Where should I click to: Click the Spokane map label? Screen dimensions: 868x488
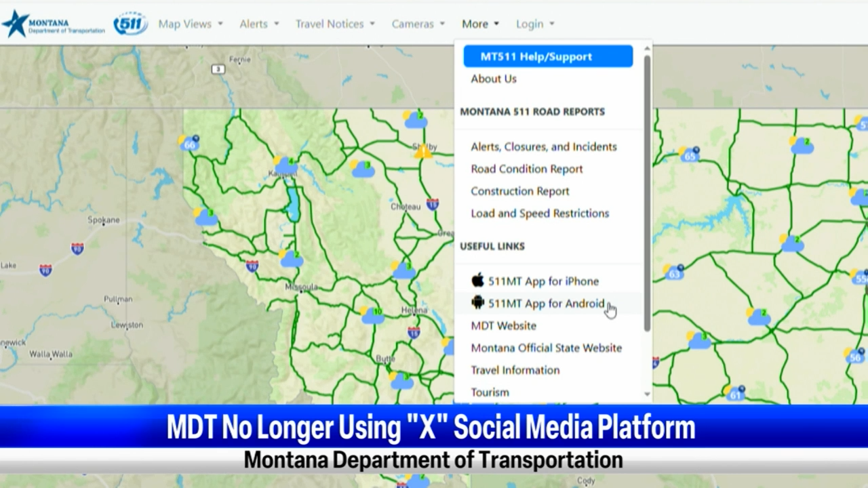(104, 220)
